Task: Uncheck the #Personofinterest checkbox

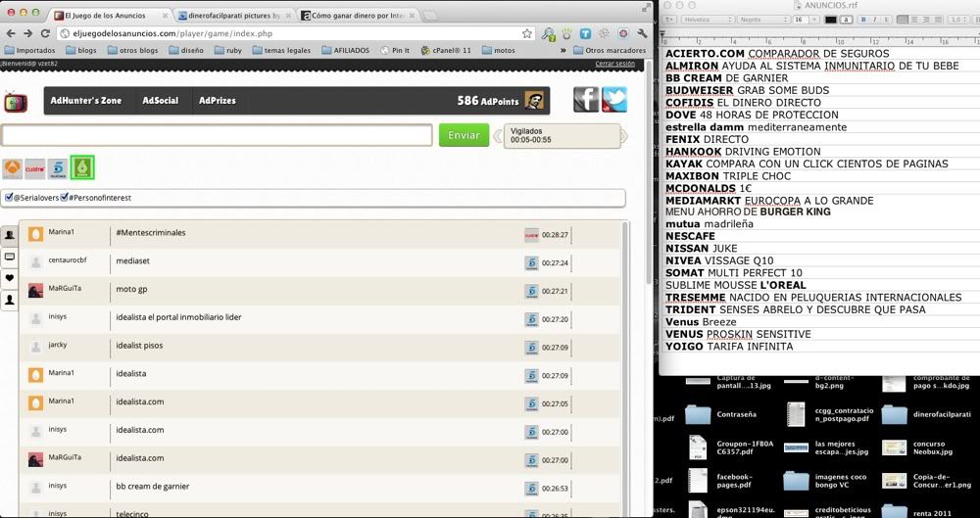Action: click(65, 198)
